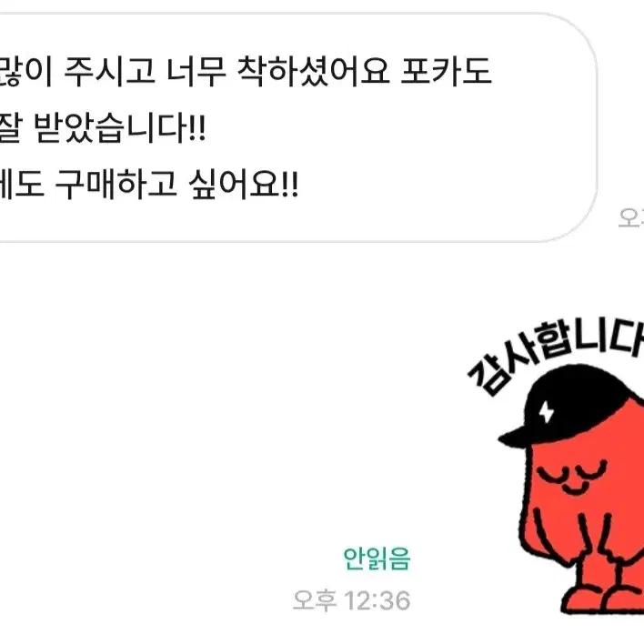Select the received message bubble
The image size is (644, 644).
298,127
